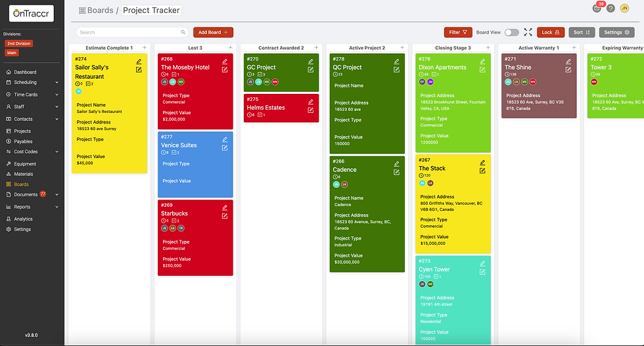
Task: Click the Cadence card title
Action: click(344, 169)
